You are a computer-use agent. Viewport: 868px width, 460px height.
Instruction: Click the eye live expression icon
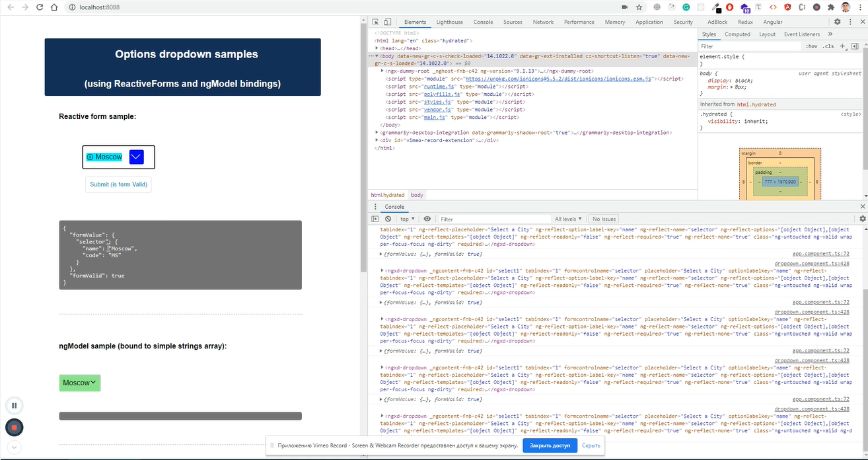[x=427, y=219]
